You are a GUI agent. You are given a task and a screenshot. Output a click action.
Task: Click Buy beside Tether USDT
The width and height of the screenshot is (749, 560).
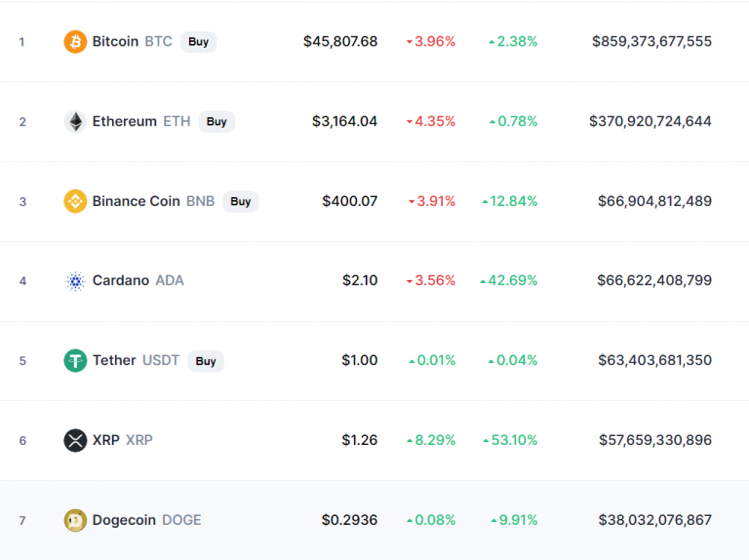click(206, 361)
